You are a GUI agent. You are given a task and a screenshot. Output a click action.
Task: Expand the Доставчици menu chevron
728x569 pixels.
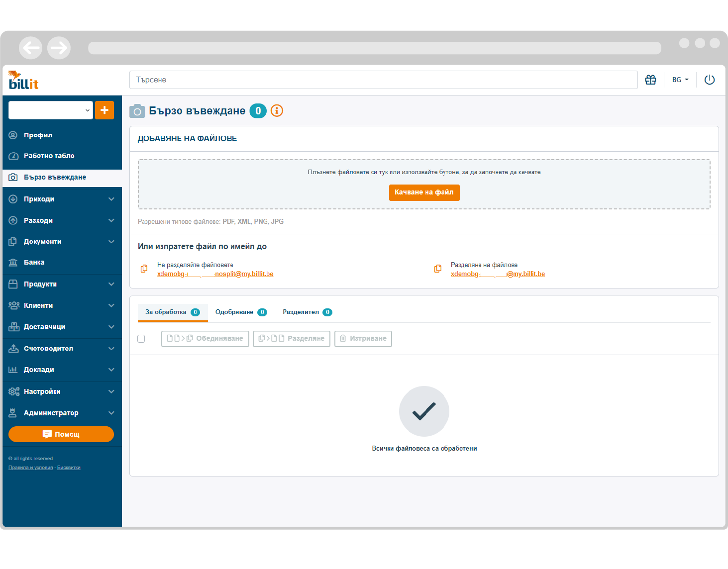111,327
